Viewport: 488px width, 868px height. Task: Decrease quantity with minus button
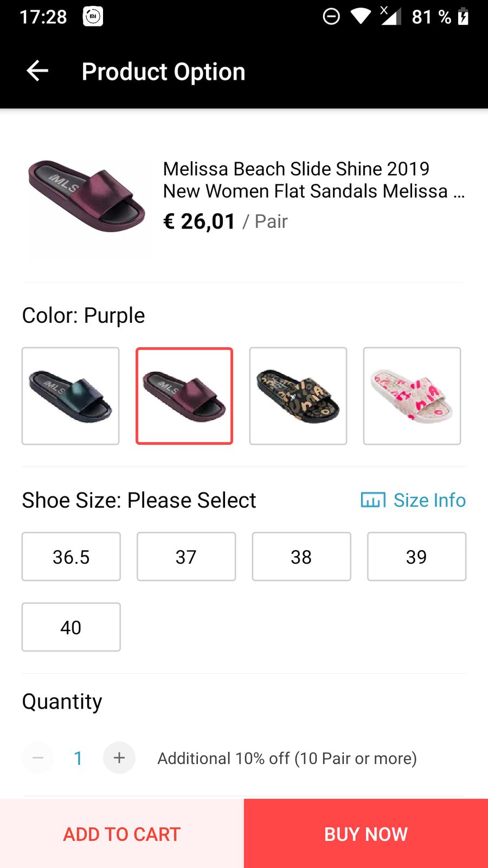(38, 757)
